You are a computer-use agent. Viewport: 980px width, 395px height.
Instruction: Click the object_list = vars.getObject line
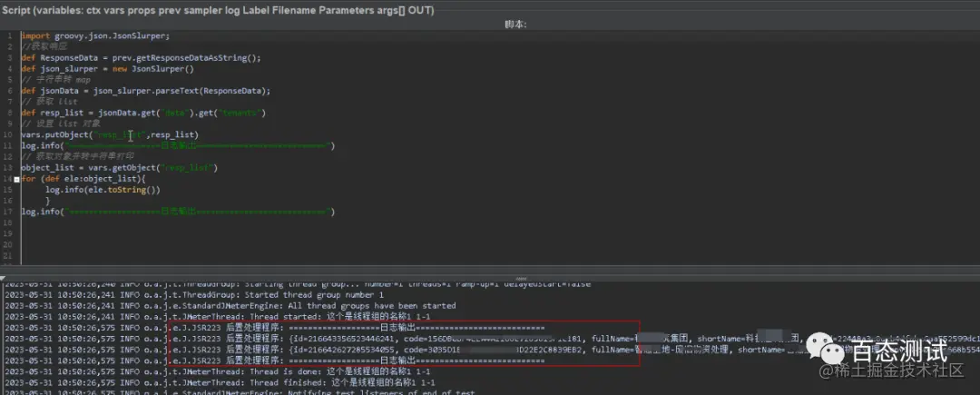tap(120, 168)
